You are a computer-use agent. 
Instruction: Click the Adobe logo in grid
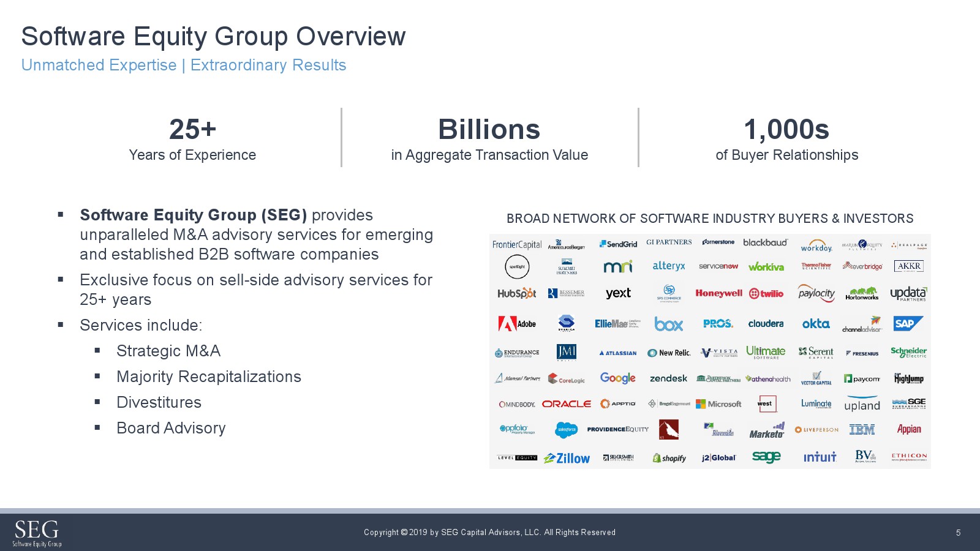click(516, 324)
